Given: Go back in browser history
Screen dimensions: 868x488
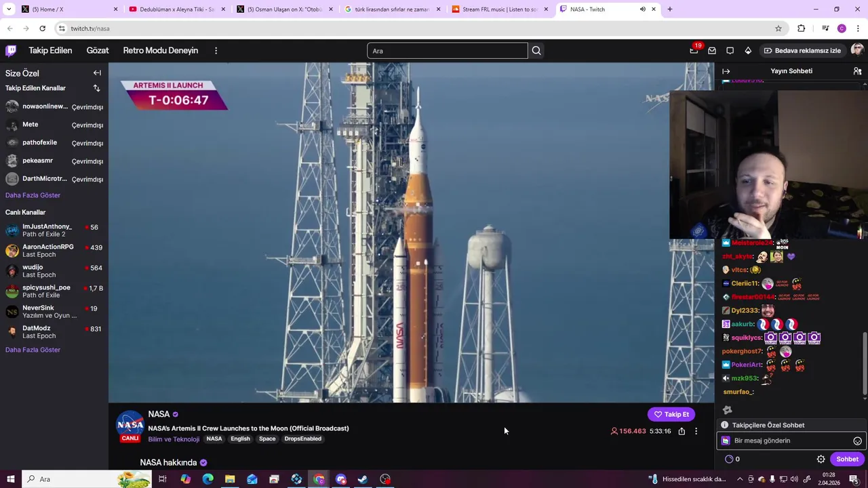Looking at the screenshot, I should click(x=9, y=28).
